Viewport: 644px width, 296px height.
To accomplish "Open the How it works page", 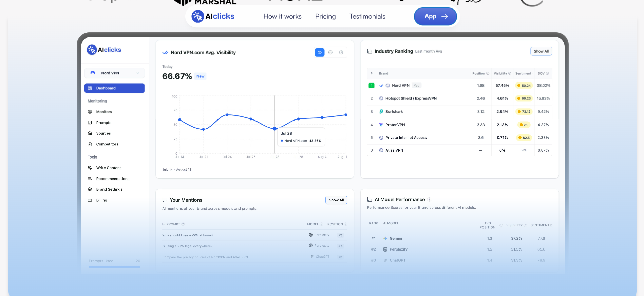I will [x=282, y=16].
